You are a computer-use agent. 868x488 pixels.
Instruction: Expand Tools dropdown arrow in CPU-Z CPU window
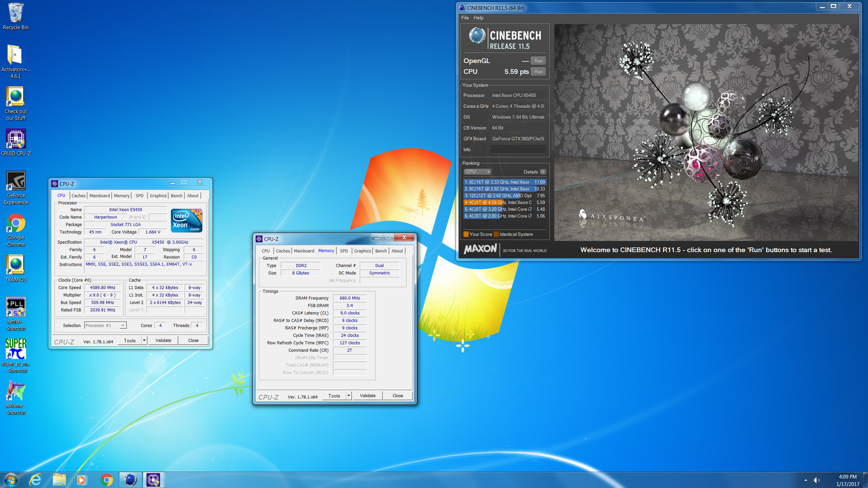[x=144, y=340]
